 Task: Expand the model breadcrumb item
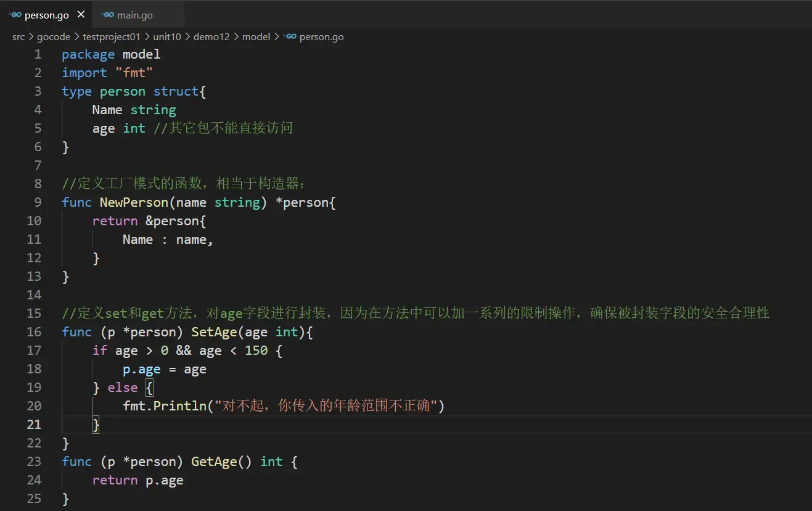tap(256, 36)
